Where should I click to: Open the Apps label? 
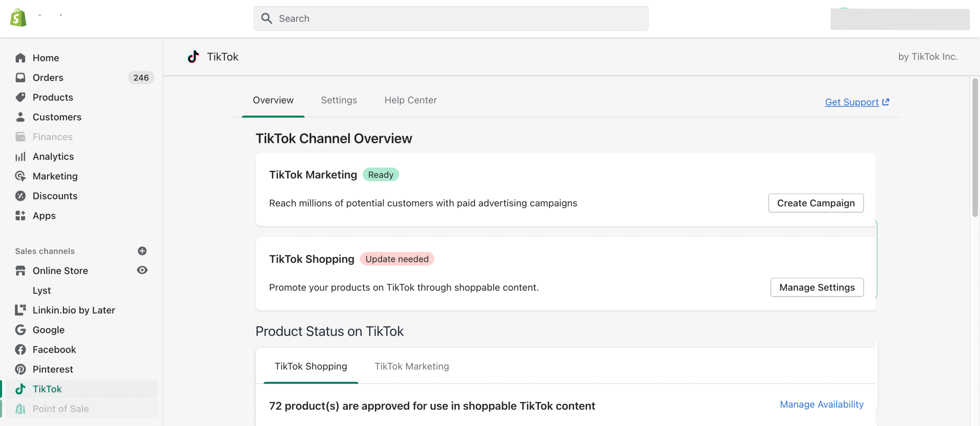44,215
